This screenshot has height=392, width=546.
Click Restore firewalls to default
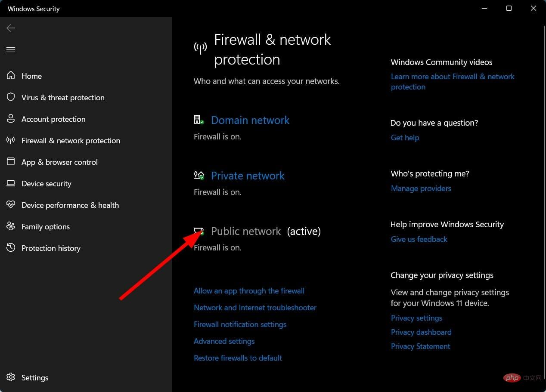(238, 358)
